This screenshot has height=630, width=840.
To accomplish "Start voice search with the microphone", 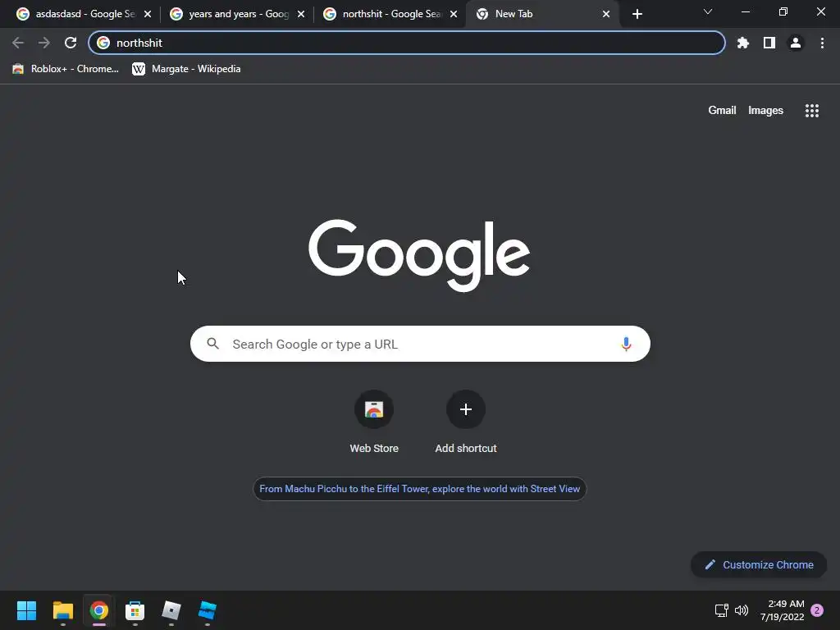I will [x=626, y=344].
